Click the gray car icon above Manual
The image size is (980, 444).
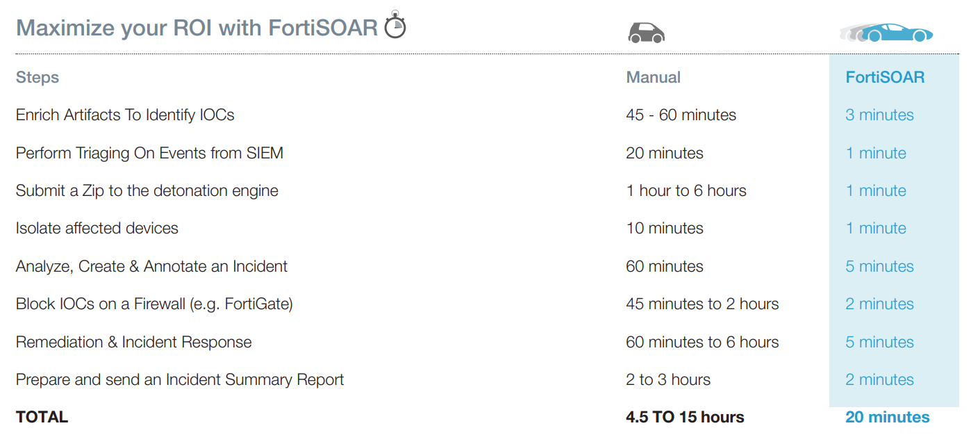coord(646,33)
